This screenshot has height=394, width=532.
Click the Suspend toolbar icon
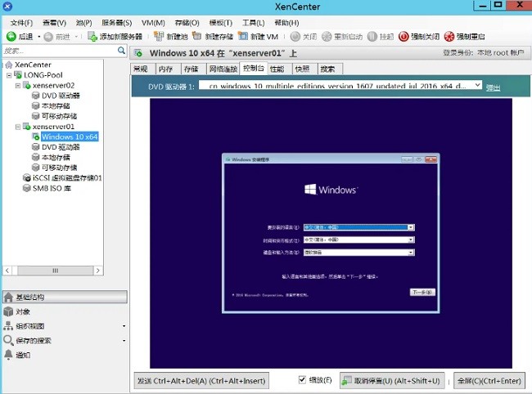372,36
